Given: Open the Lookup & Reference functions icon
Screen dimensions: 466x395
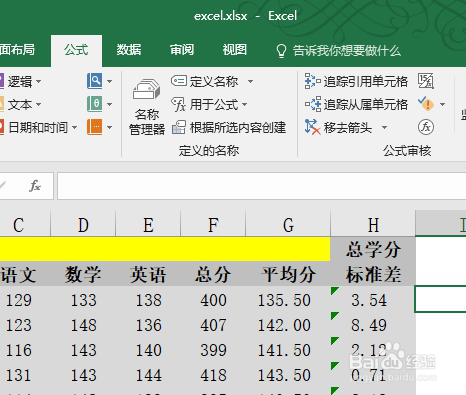Looking at the screenshot, I should [95, 81].
